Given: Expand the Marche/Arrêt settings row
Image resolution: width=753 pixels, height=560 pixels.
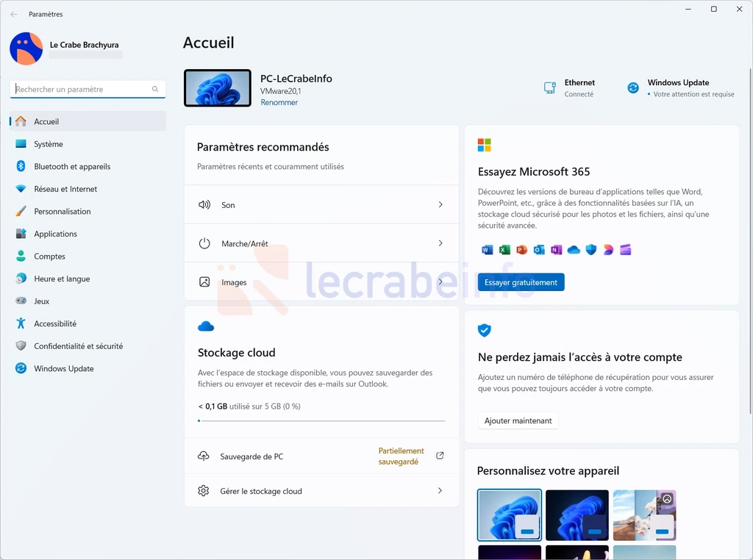Looking at the screenshot, I should [321, 243].
